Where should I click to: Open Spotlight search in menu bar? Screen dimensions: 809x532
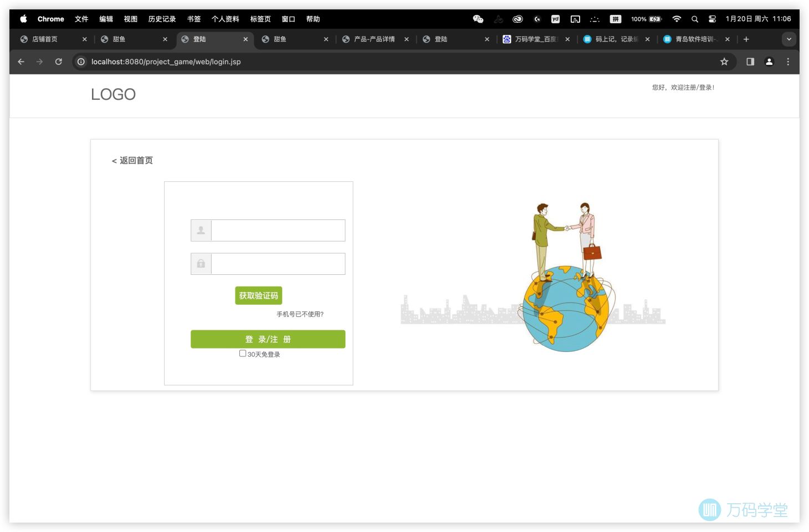(694, 19)
